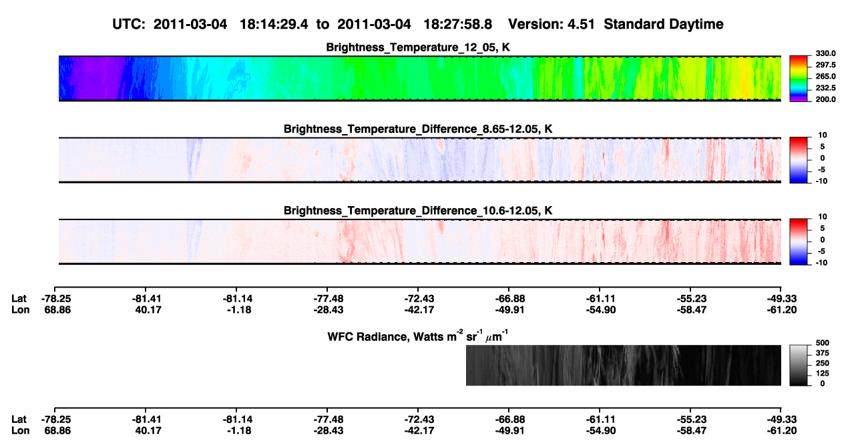
Task: Click the Brightness_Temperature_Difference_8.65-12.05 image strip
Action: click(x=420, y=159)
